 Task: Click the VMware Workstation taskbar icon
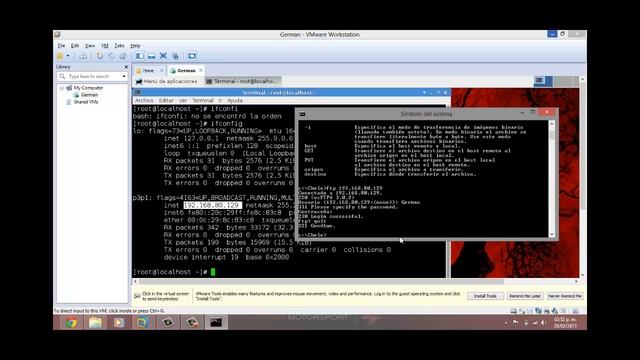point(142,322)
